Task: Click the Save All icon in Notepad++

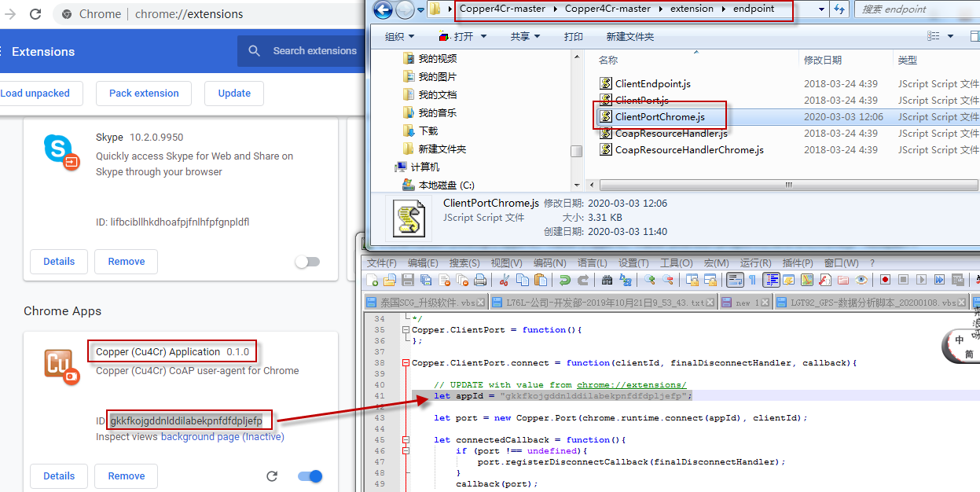Action: tap(426, 280)
